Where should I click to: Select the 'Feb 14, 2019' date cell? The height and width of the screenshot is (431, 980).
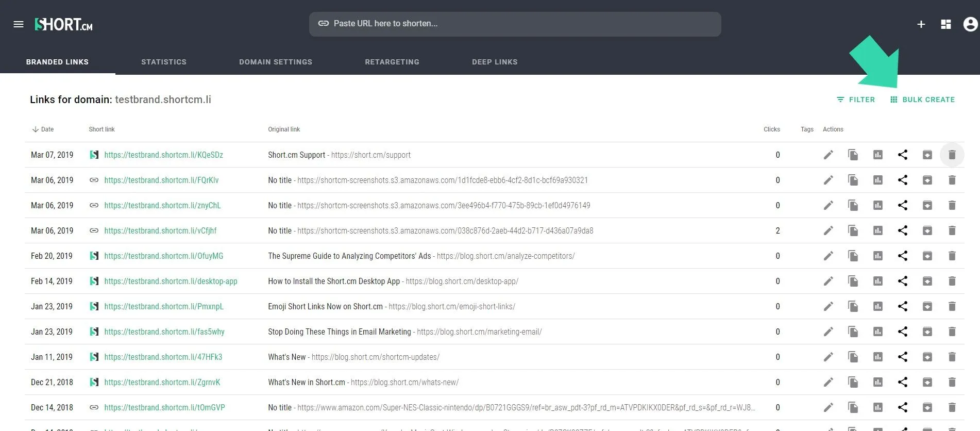click(52, 281)
